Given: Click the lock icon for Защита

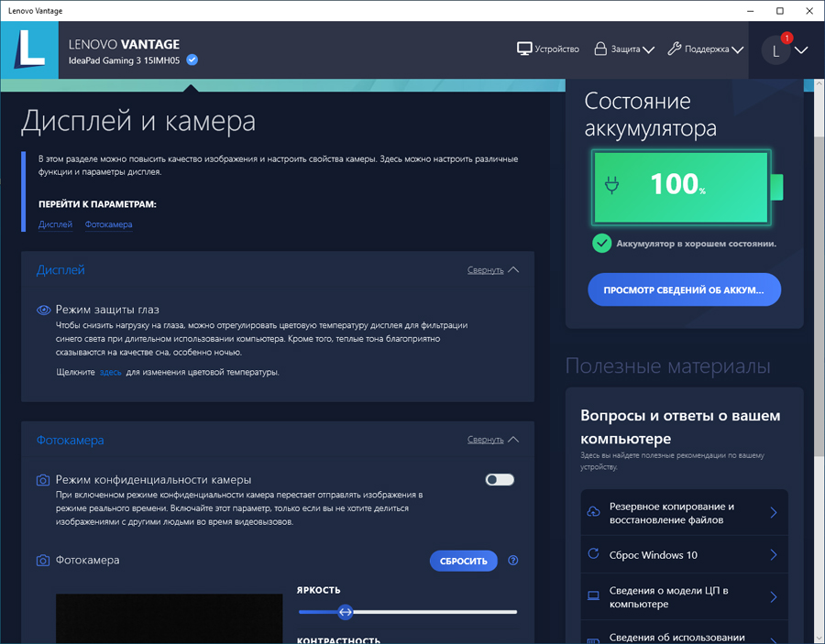Looking at the screenshot, I should (599, 49).
